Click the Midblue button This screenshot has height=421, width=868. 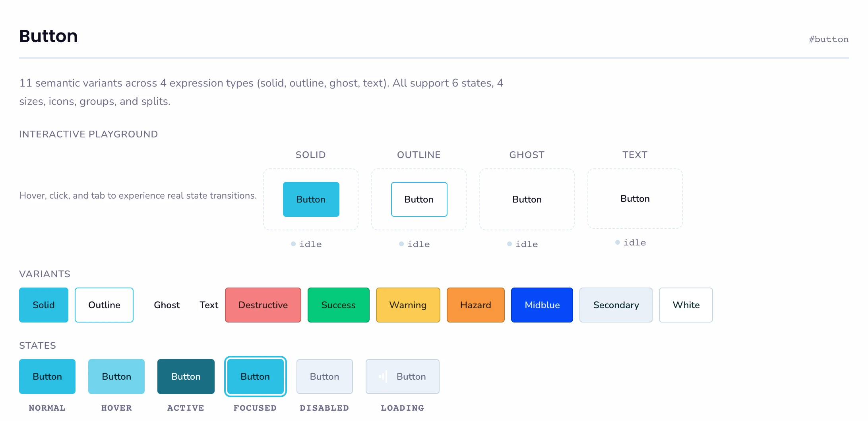542,305
